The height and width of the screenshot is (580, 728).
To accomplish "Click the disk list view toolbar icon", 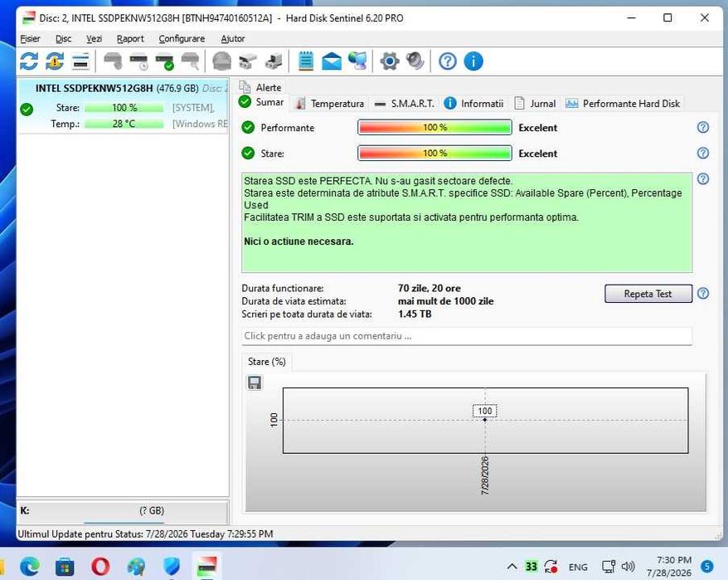I will click(x=80, y=61).
